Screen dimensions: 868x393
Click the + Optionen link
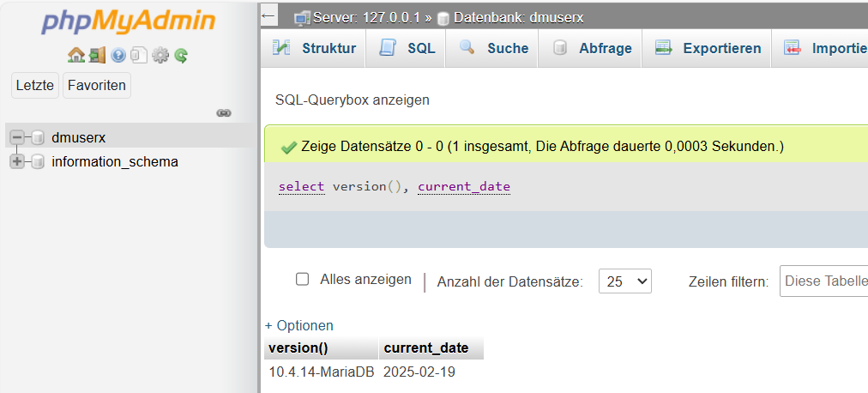[299, 325]
